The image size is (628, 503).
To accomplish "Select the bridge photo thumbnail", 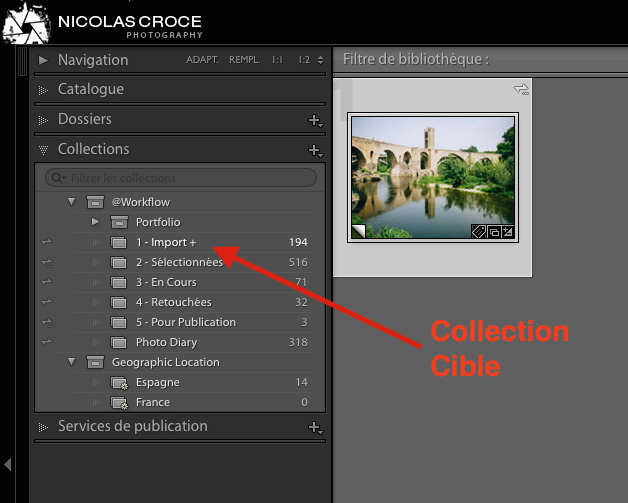I will [x=432, y=175].
